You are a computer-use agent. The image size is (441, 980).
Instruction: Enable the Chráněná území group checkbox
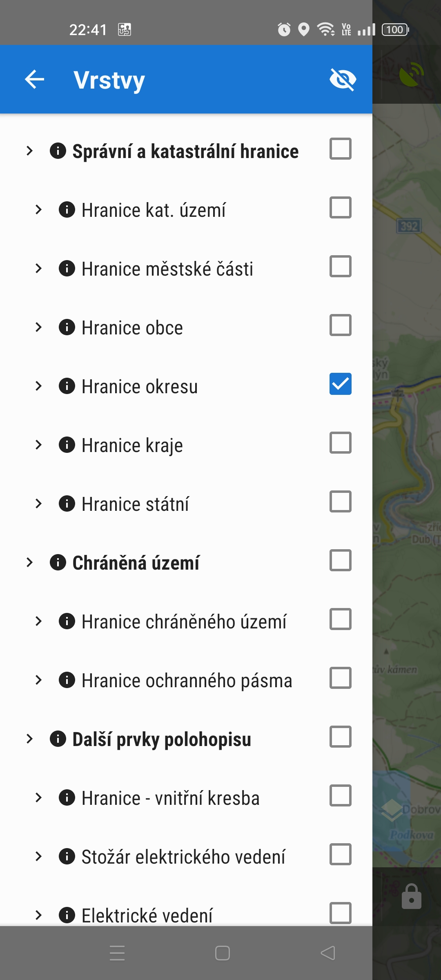tap(341, 561)
